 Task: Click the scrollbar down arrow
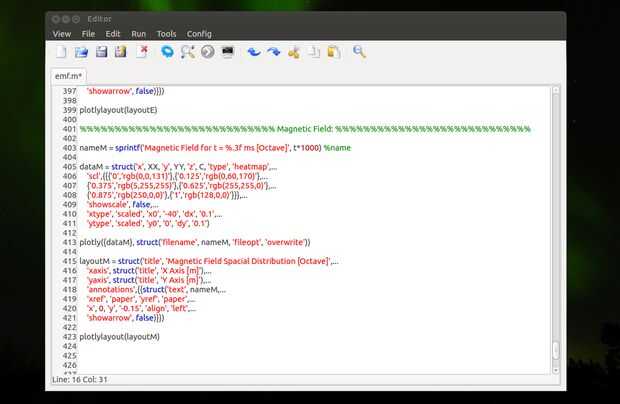[556, 370]
